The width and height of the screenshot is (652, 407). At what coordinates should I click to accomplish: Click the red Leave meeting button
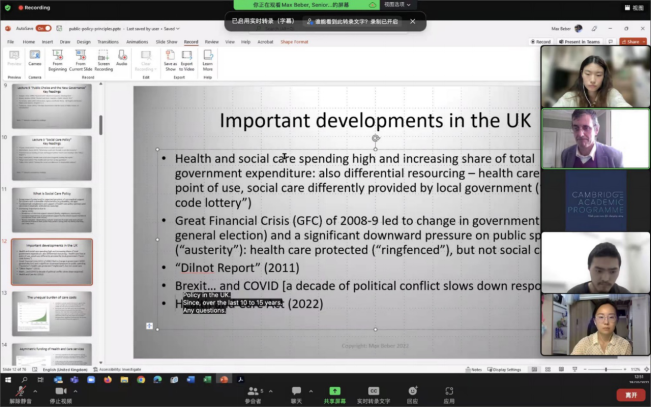630,394
